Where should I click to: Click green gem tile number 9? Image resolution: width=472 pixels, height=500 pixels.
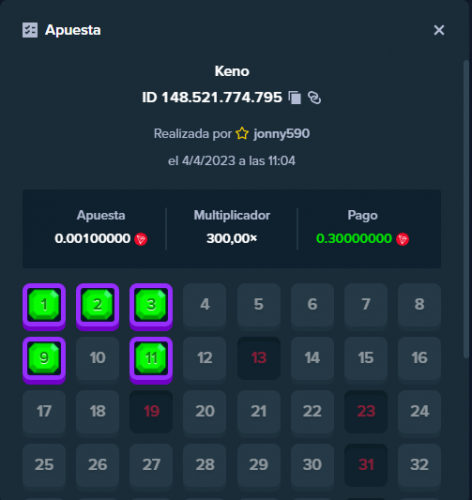coord(44,360)
